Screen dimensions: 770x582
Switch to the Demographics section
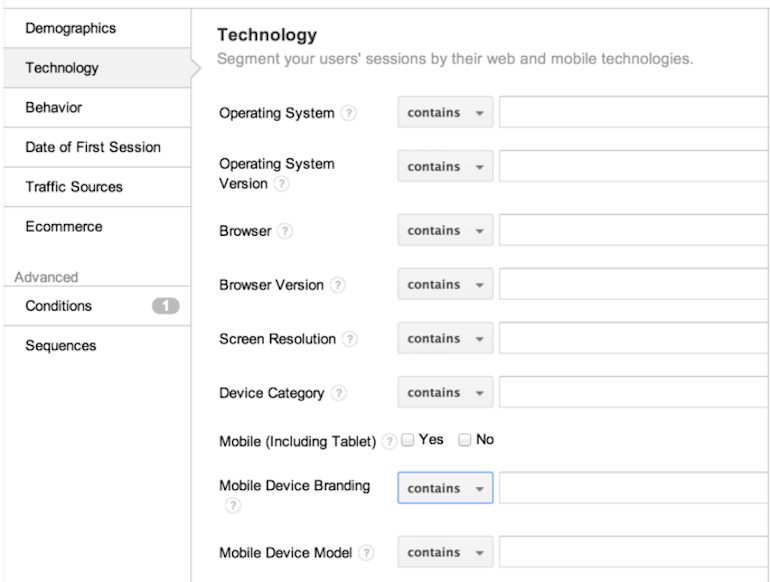point(70,28)
